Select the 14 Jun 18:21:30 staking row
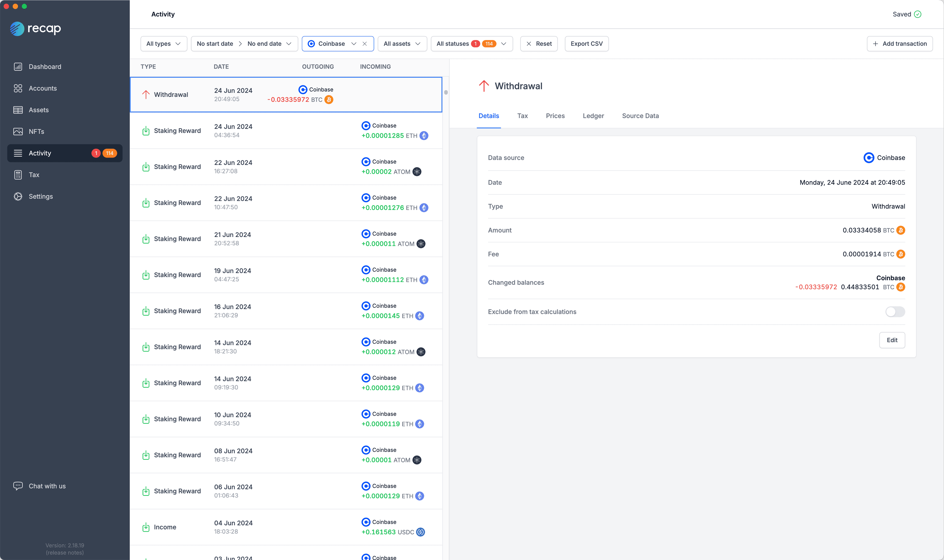This screenshot has width=944, height=560. click(x=286, y=347)
